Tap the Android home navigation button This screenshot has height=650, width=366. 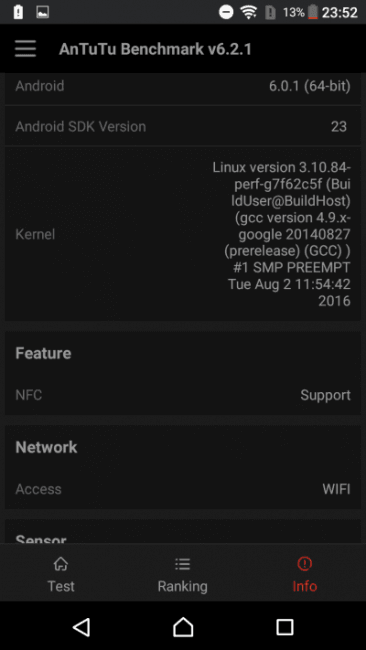pos(183,626)
